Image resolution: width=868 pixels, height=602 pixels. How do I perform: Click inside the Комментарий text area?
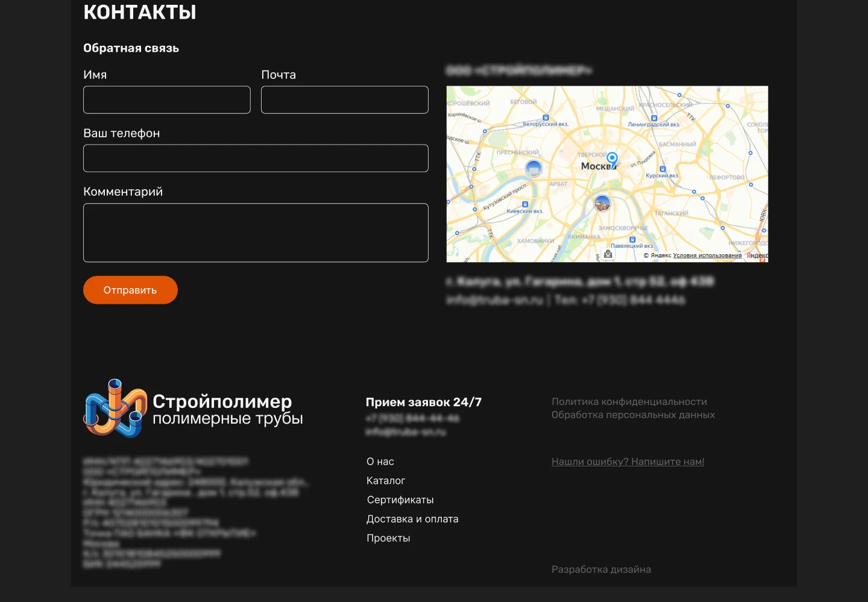pos(256,233)
